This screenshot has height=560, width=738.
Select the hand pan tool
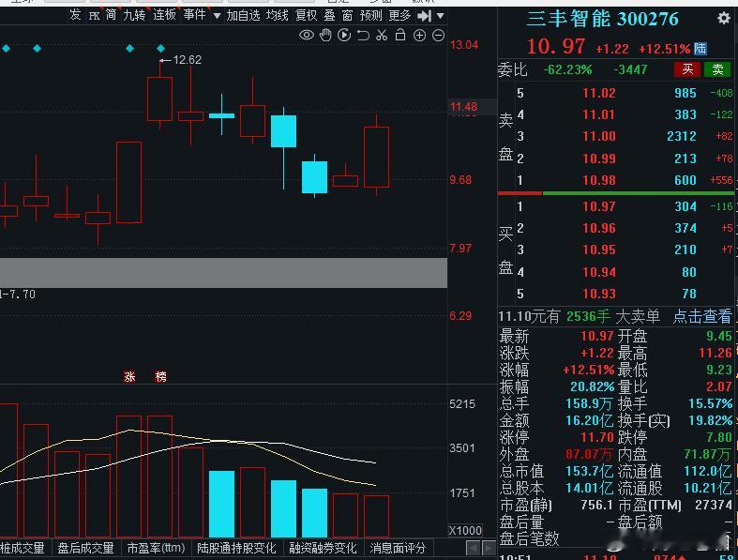click(325, 35)
